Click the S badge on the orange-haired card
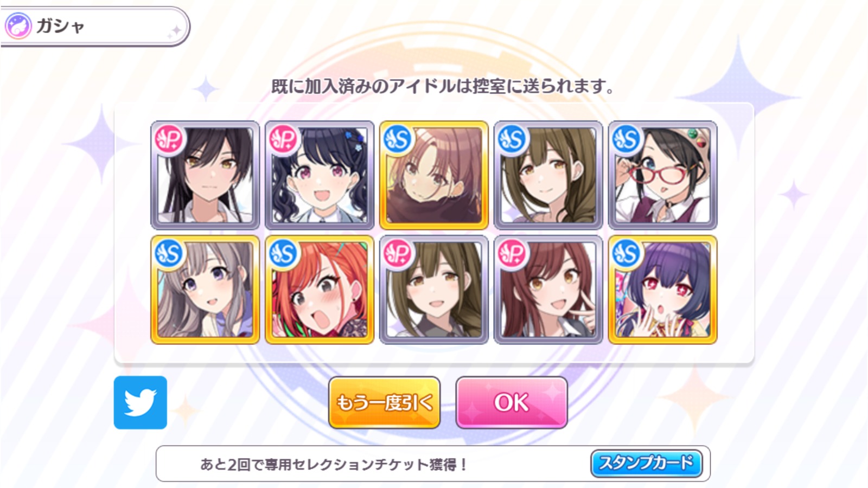 pyautogui.click(x=283, y=254)
